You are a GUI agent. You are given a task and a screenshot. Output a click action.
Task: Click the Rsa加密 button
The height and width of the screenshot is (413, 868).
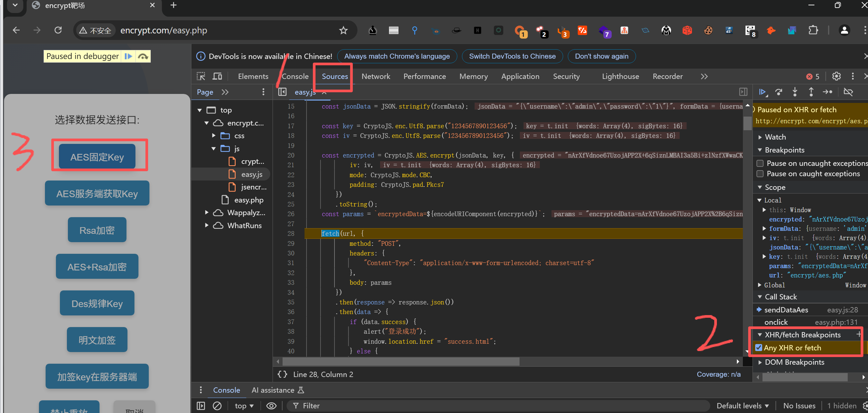coord(97,230)
